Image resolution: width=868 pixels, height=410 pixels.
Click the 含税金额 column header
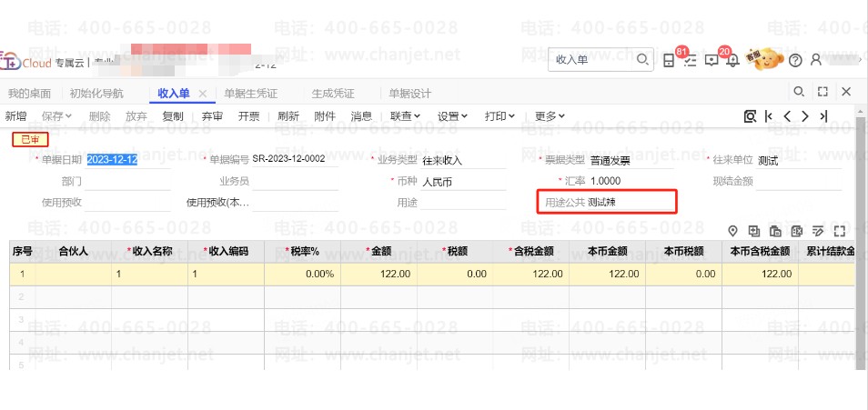531,252
